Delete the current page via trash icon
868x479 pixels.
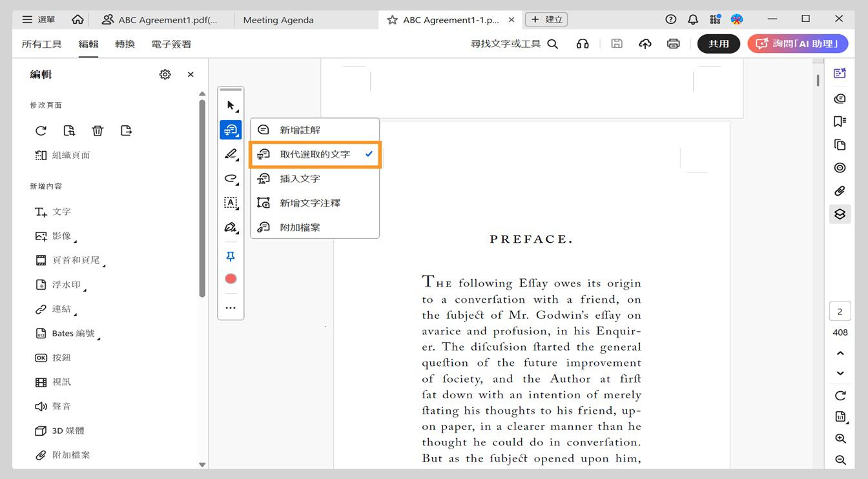(98, 130)
